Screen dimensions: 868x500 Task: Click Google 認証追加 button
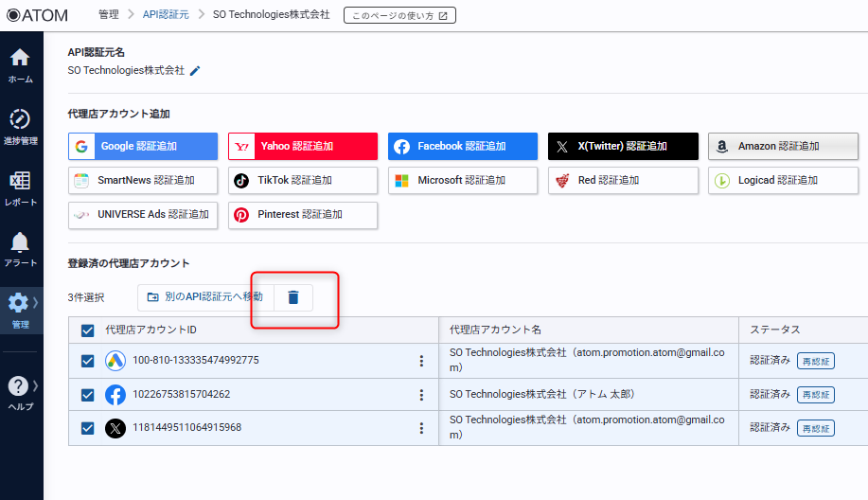143,147
